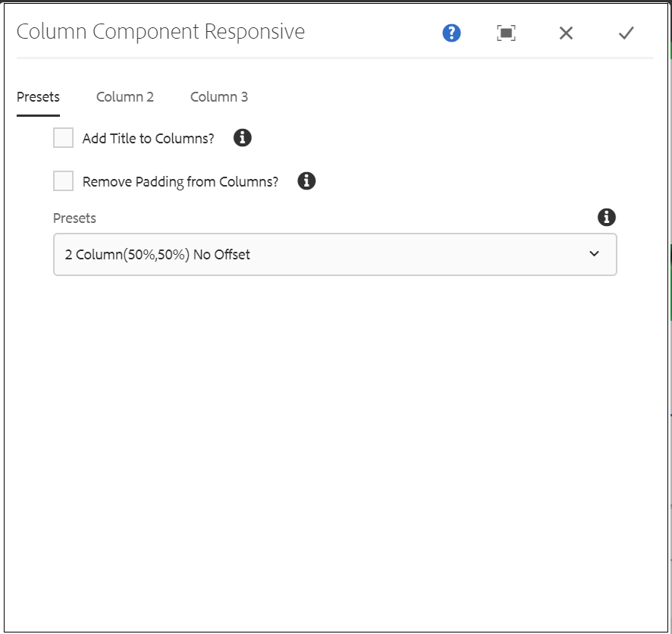Image resolution: width=672 pixels, height=634 pixels.
Task: Check Remove Padding from Columns
Action: pos(63,180)
